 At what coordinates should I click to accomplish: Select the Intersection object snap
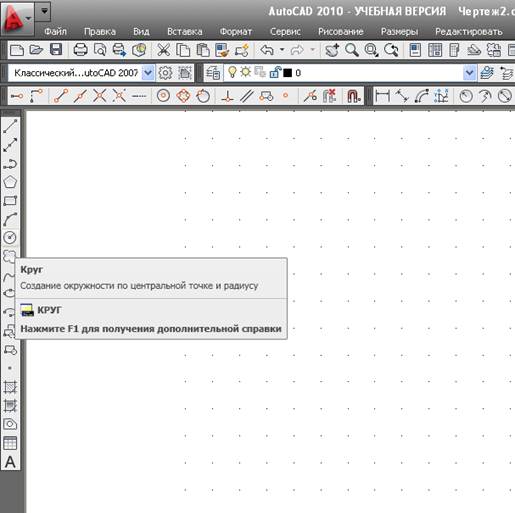[x=100, y=96]
